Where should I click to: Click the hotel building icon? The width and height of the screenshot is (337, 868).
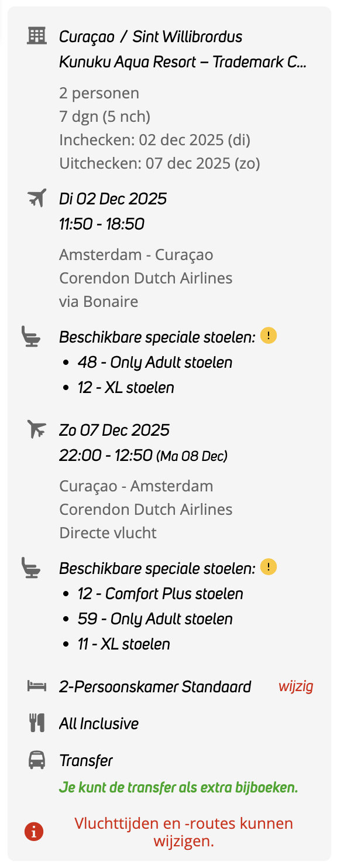tap(37, 35)
